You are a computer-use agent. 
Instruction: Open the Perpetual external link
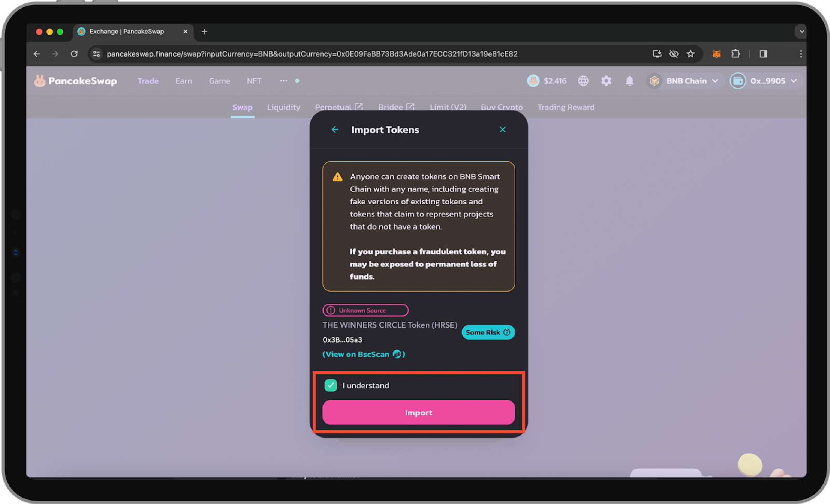click(x=339, y=107)
